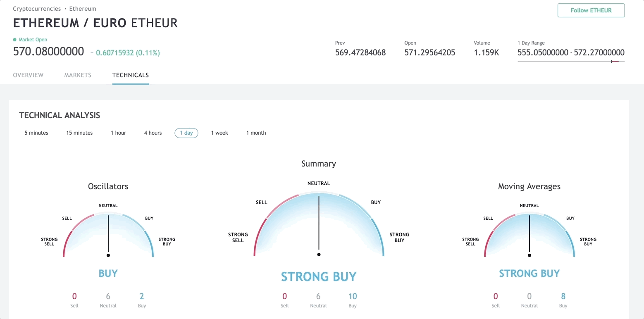Click the Oscillators heading
Screen dimensions: 644x319
(108, 186)
